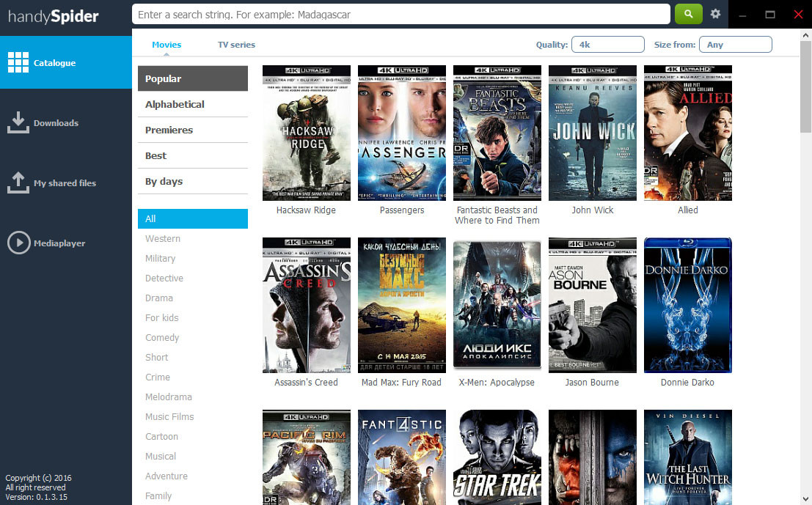Screen dimensions: 812x505
Task: Open the John Wick poster
Action: coord(593,133)
